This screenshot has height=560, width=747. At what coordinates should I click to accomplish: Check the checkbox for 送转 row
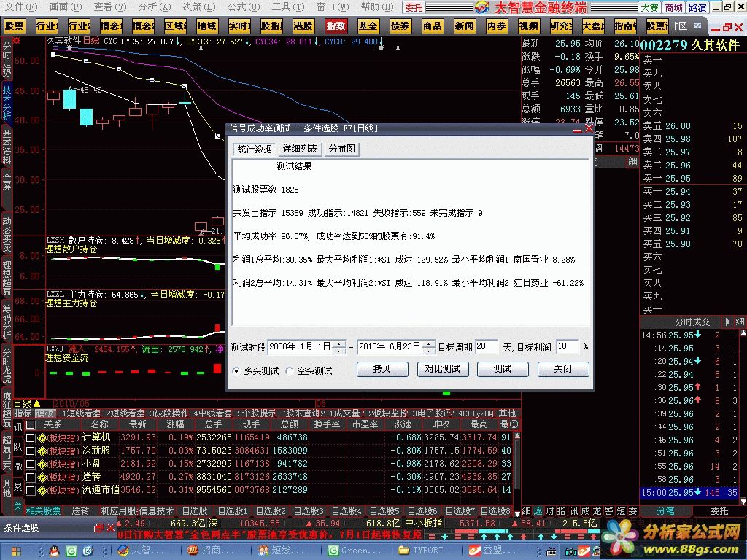coord(31,477)
